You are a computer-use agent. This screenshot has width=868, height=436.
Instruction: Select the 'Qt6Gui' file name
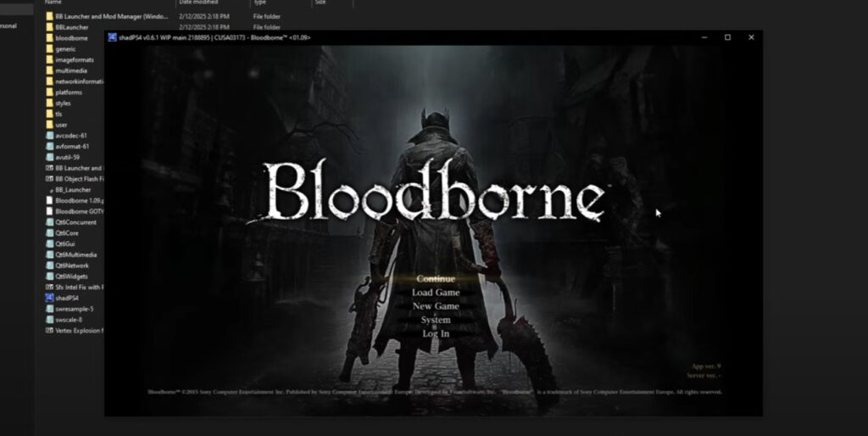[x=66, y=243]
